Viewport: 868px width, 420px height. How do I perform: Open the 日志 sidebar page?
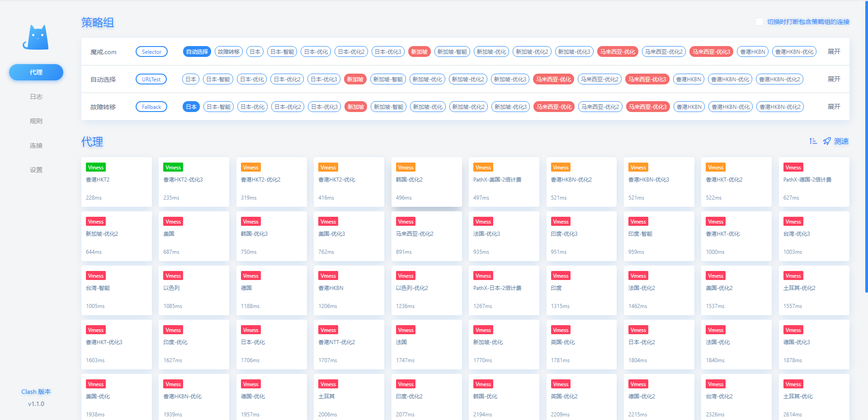click(36, 97)
